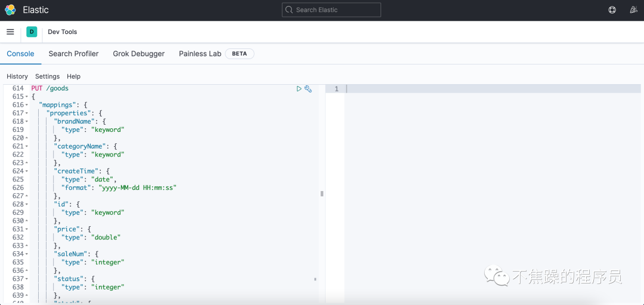Viewport: 644px width, 305px height.
Task: Click the "keyword" value on line 622
Action: 108,155
